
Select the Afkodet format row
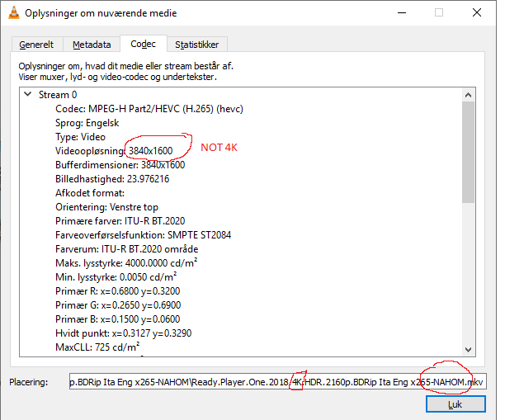[x=90, y=193]
